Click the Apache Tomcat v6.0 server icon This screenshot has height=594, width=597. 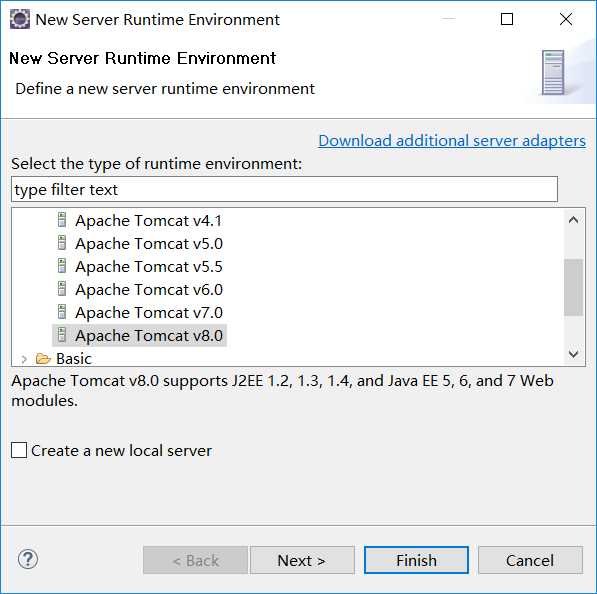click(62, 289)
